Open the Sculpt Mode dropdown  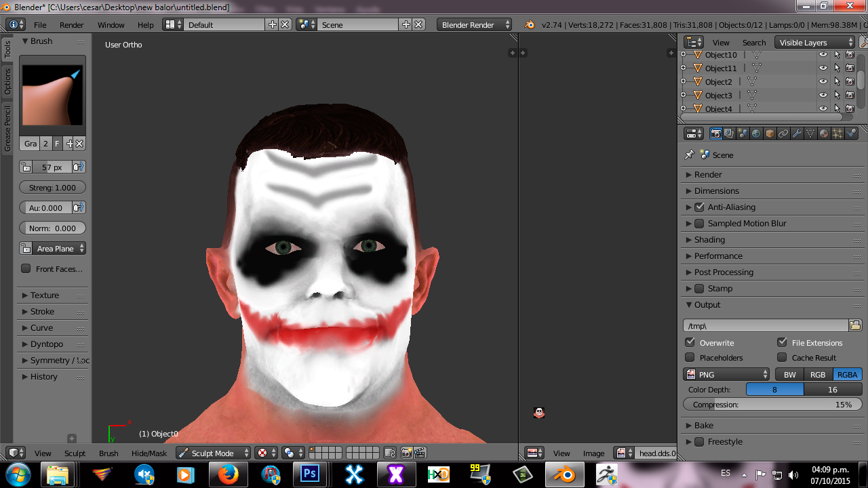[214, 453]
